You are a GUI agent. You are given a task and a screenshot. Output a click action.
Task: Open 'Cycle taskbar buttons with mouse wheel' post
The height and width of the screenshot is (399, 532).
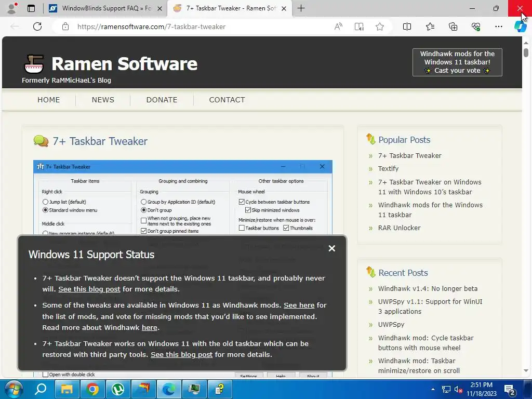(426, 343)
